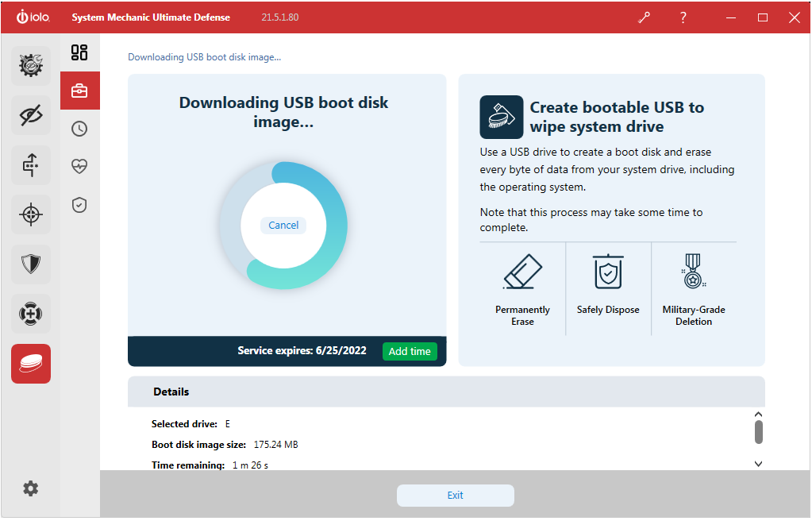The image size is (812, 521).
Task: Click the drive wipe brush icon
Action: (502, 118)
